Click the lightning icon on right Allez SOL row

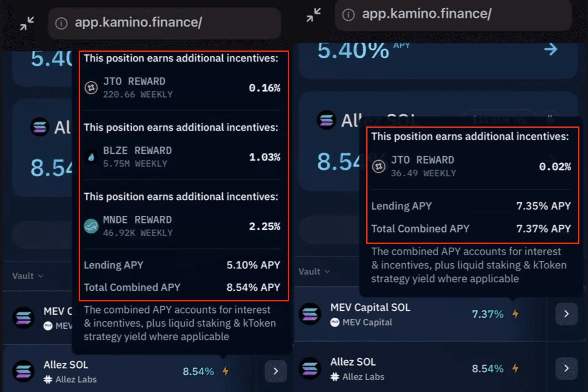tap(515, 368)
